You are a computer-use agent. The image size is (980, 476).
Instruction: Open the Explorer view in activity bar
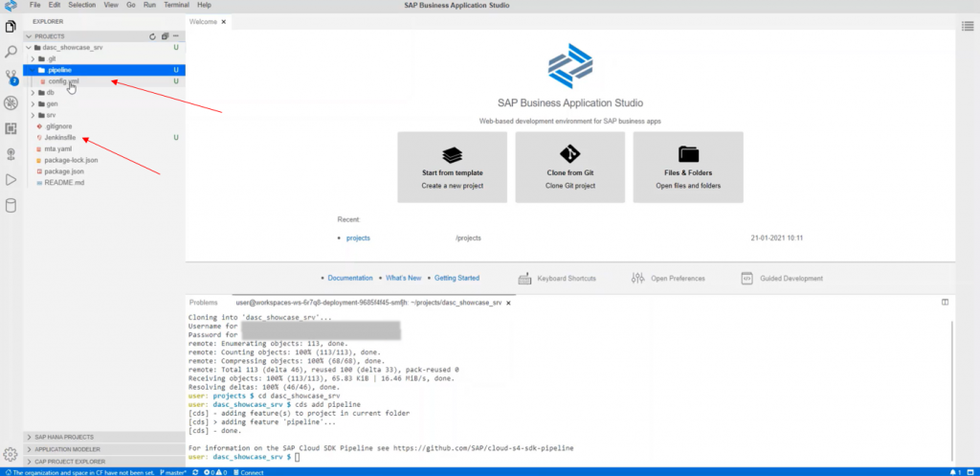click(11, 26)
